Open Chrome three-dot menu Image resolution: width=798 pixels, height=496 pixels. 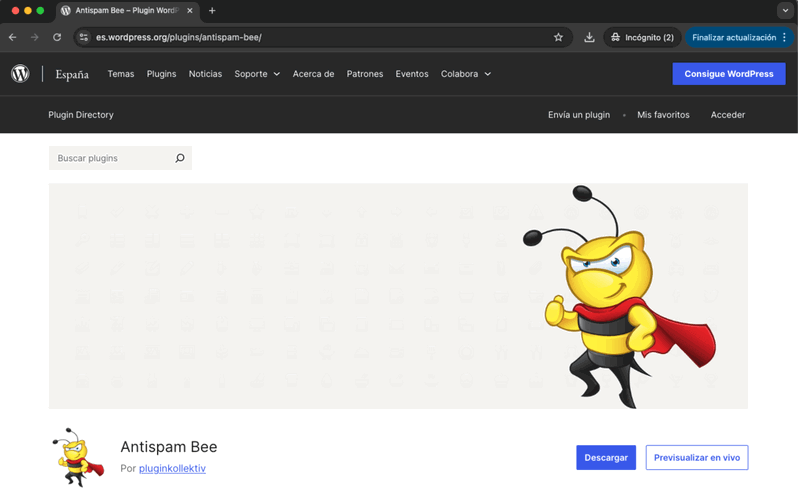[785, 37]
